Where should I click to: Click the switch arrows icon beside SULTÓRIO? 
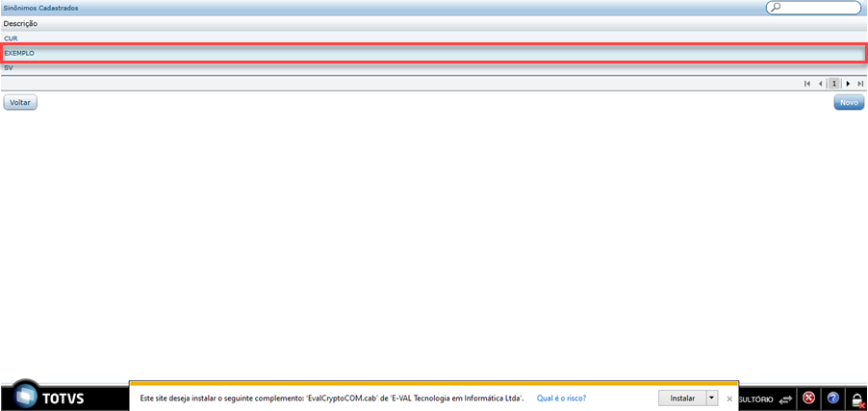coord(785,398)
